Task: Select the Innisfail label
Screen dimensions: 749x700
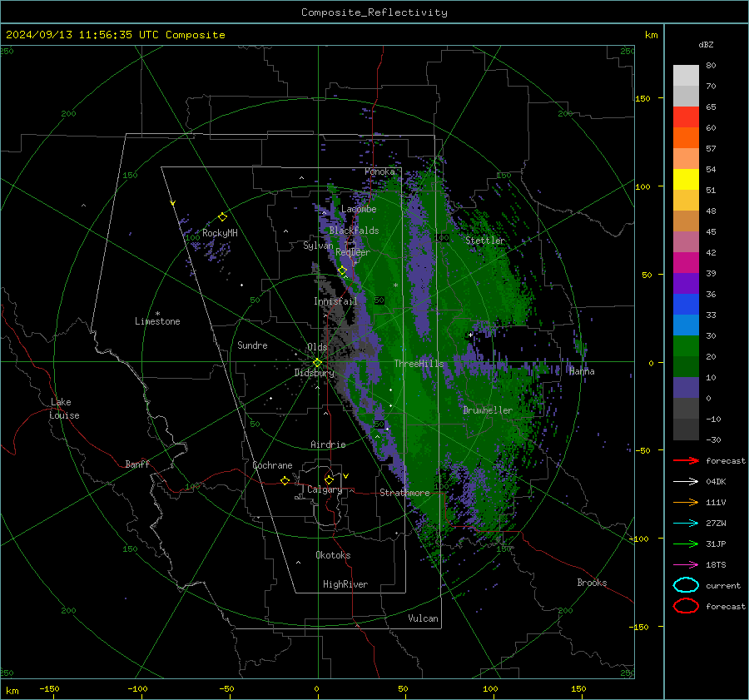Action: coord(335,301)
